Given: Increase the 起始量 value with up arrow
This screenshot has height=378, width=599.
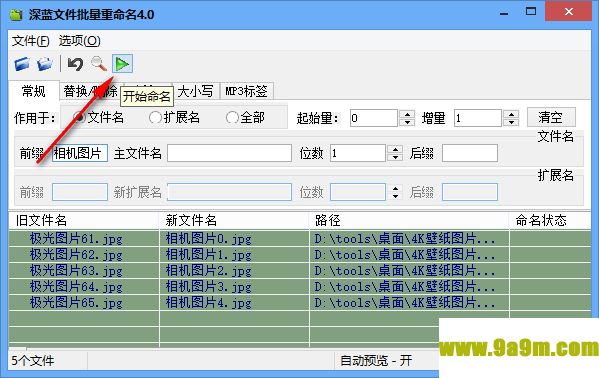Looking at the screenshot, I should tap(407, 114).
